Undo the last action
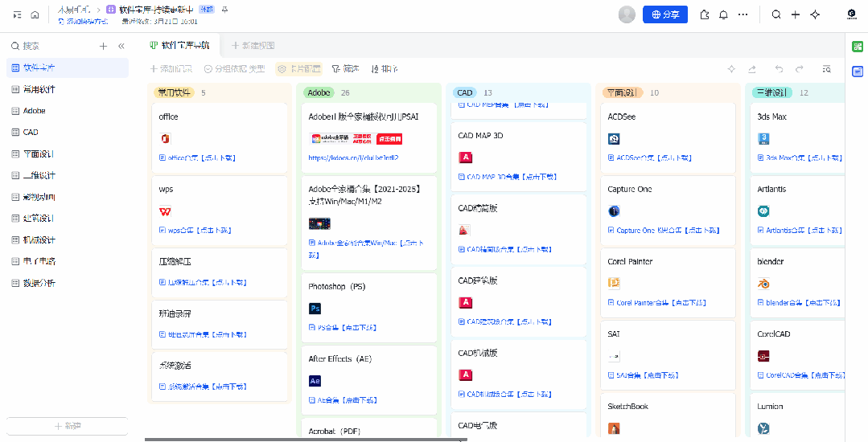Image resolution: width=868 pixels, height=442 pixels. click(779, 69)
